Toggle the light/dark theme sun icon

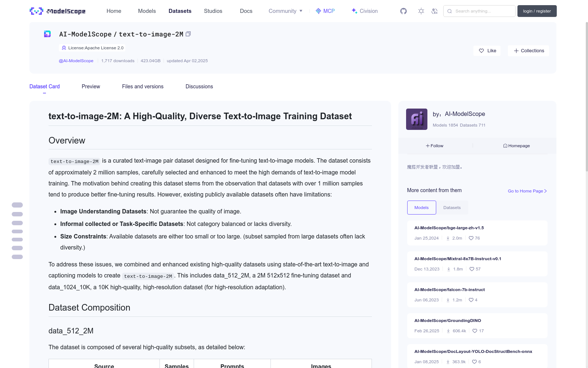pyautogui.click(x=421, y=11)
